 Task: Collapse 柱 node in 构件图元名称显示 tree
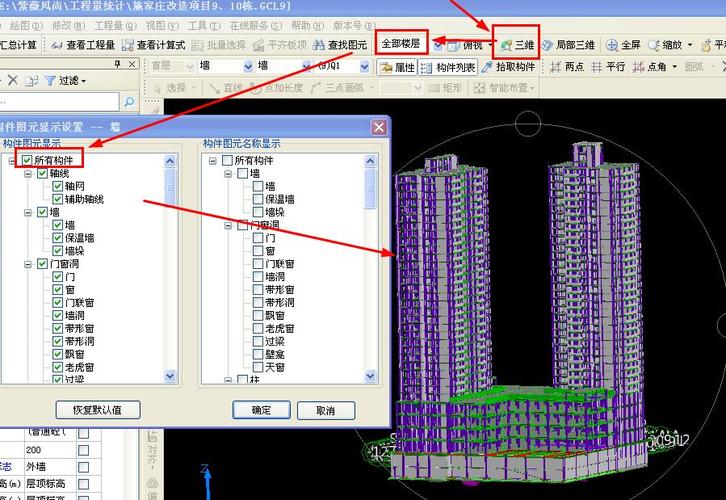[228, 380]
